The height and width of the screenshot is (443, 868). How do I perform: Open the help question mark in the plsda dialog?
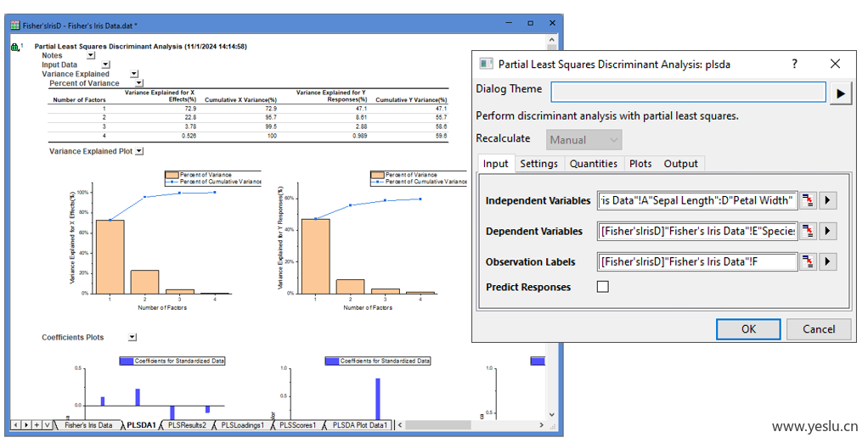[794, 64]
